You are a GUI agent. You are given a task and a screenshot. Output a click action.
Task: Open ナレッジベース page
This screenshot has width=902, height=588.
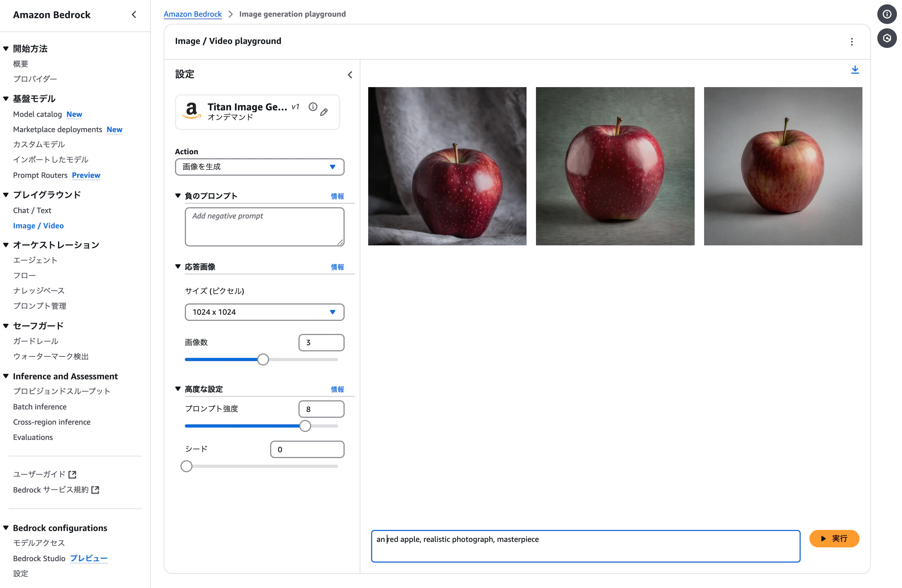[x=38, y=291]
